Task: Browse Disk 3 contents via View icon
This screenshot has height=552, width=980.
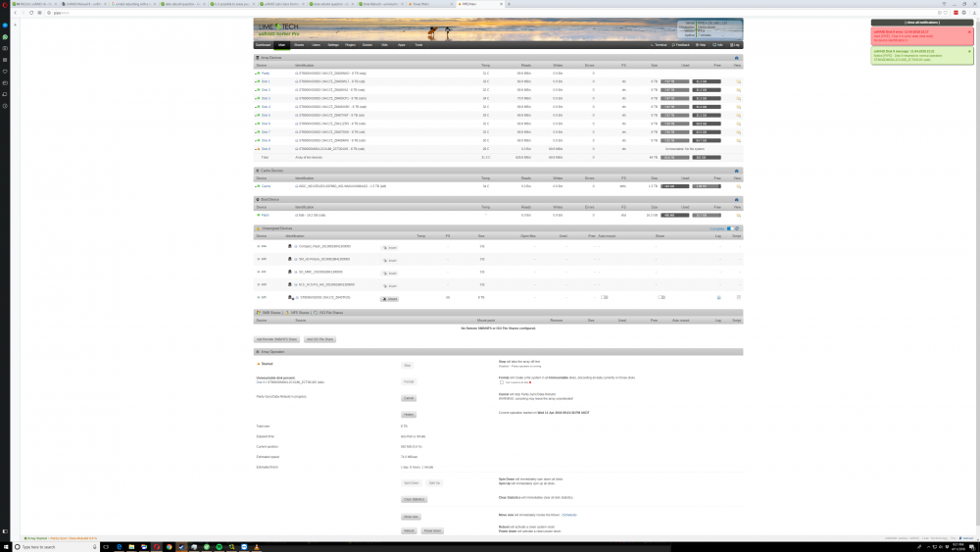Action: (x=738, y=98)
